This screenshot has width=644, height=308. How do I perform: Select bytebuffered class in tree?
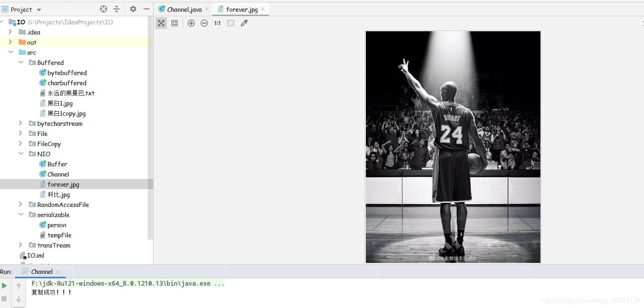(67, 73)
